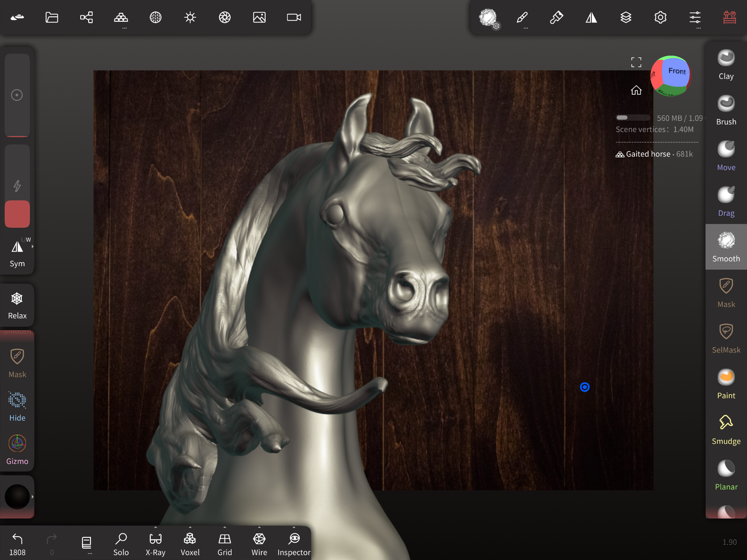
Task: Click the Solo button
Action: [121, 544]
